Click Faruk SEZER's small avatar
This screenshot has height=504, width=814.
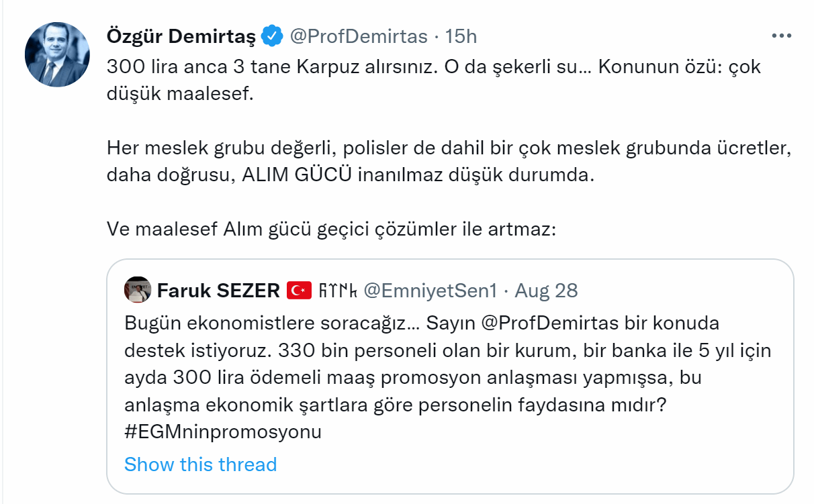click(137, 290)
